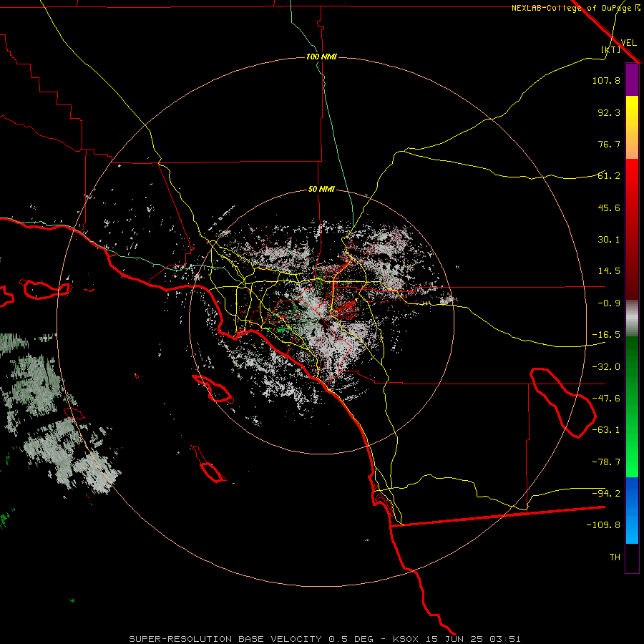Click the -109.8 velocity scale value
This screenshot has height=644, width=644.
603,525
